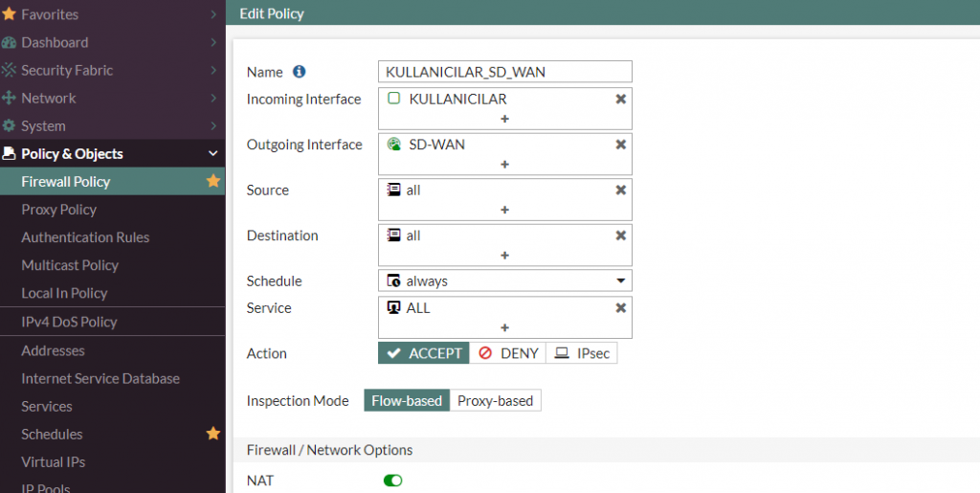Image resolution: width=980 pixels, height=493 pixels.
Task: Remove KULLANICILAR from Incoming Interface
Action: (x=620, y=99)
